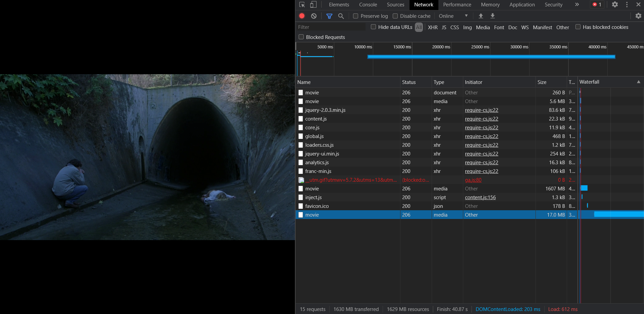The image size is (644, 314).
Task: Switch to Console tab
Action: pyautogui.click(x=368, y=5)
